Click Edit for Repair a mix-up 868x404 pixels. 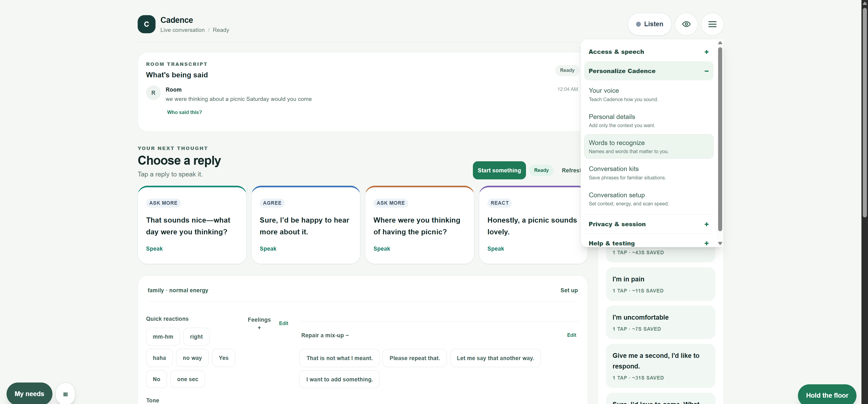571,335
